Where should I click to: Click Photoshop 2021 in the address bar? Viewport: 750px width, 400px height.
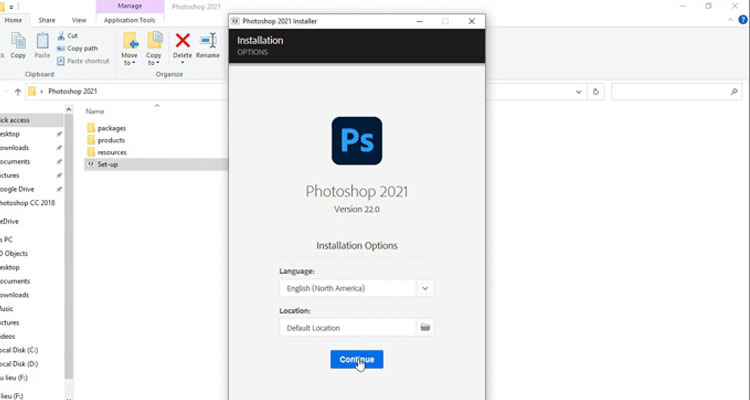point(73,91)
